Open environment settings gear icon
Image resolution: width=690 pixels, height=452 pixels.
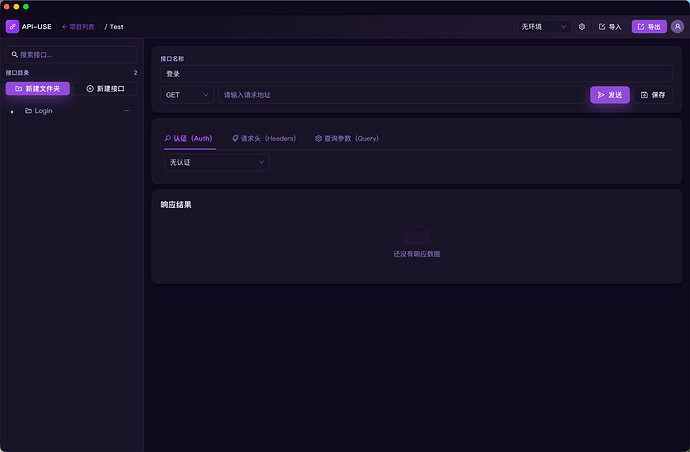pyautogui.click(x=582, y=27)
